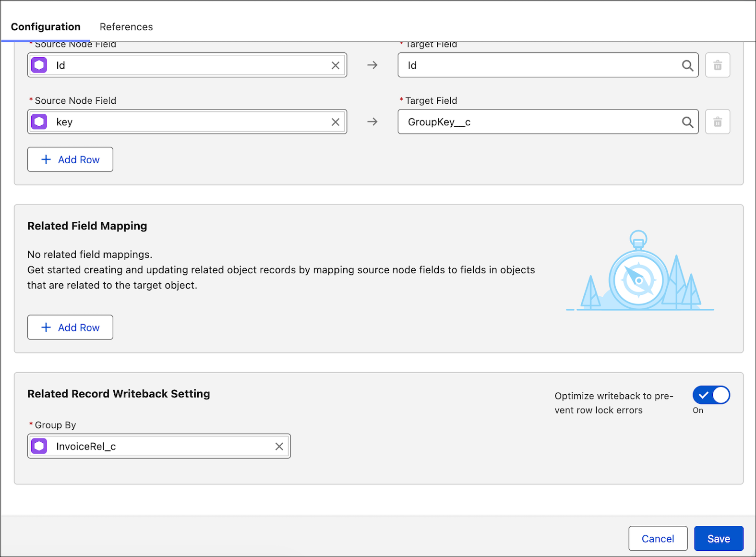Viewport: 756px width, 557px height.
Task: Switch to the References tab
Action: [126, 27]
